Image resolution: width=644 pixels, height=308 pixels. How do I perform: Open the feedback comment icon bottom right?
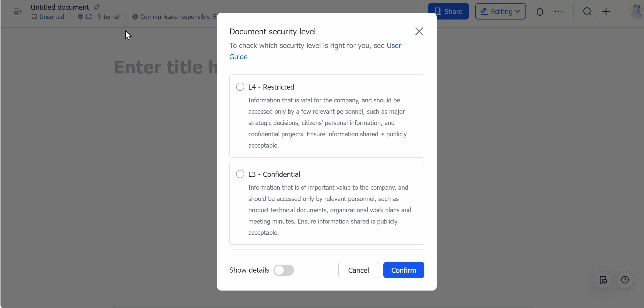(603, 280)
